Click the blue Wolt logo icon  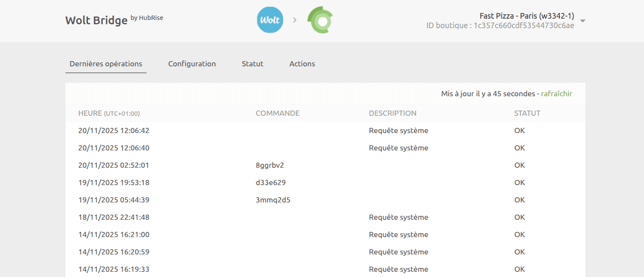(x=270, y=20)
